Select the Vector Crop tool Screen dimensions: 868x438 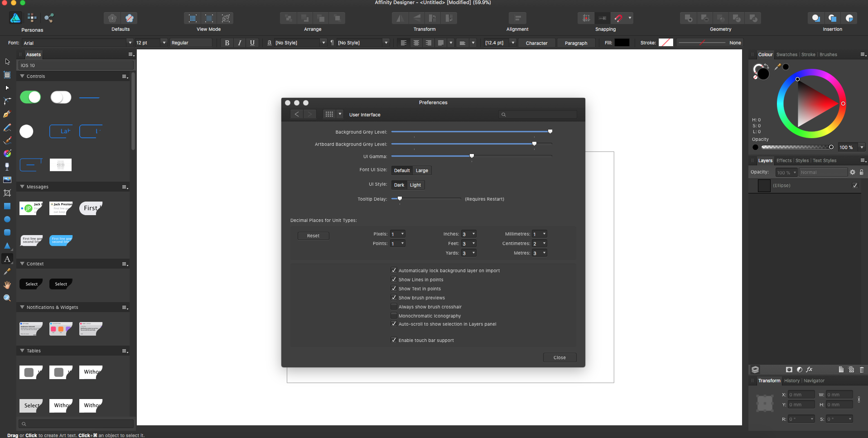click(7, 193)
